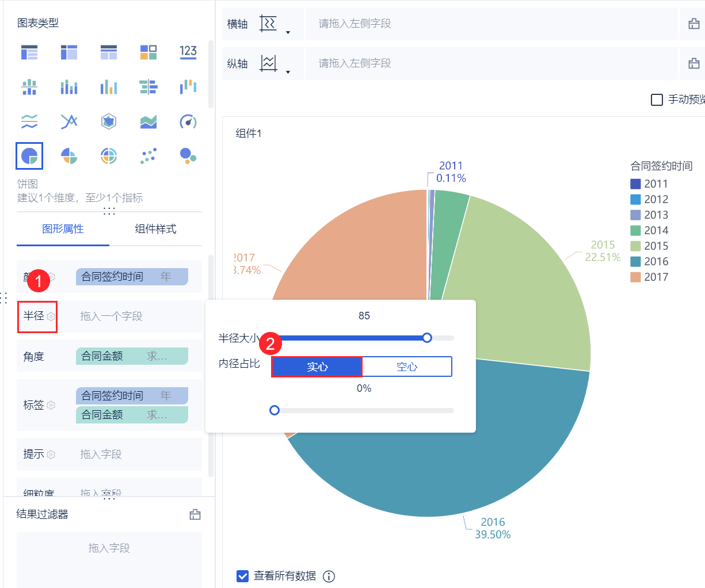Image resolution: width=705 pixels, height=588 pixels.
Task: Select the multi-layer pie chart type
Action: (109, 156)
